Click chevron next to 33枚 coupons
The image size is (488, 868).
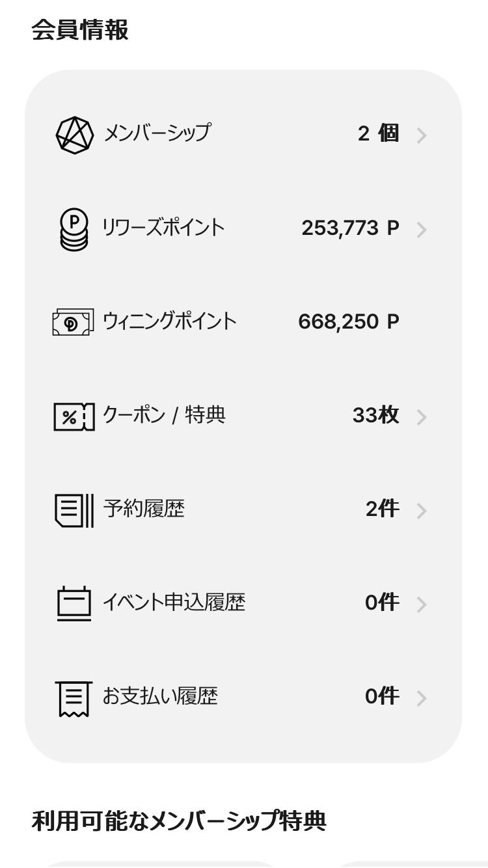click(422, 417)
